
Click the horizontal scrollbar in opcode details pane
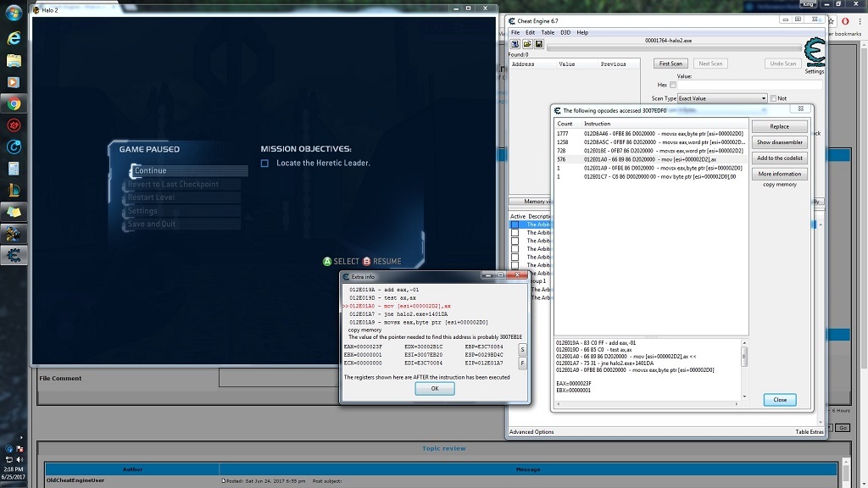[648, 404]
